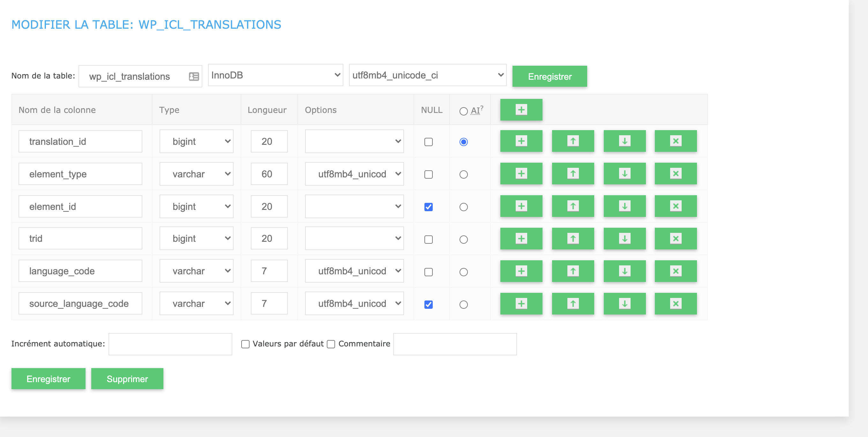868x437 pixels.
Task: Focus the Incrément automatique field
Action: click(x=170, y=344)
